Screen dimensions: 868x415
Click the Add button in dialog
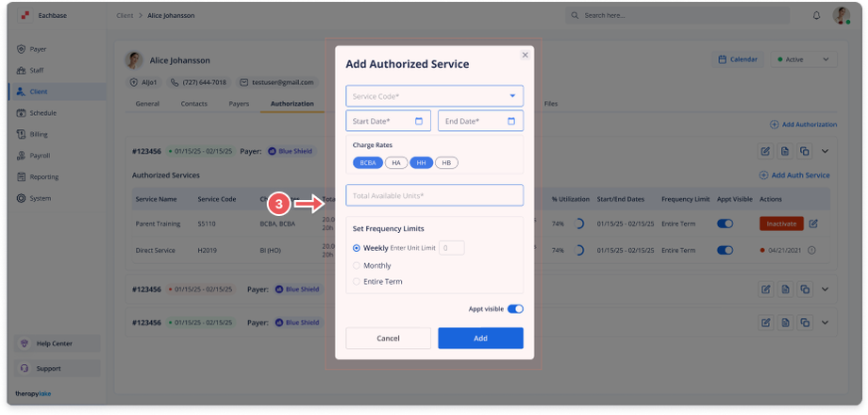click(480, 338)
